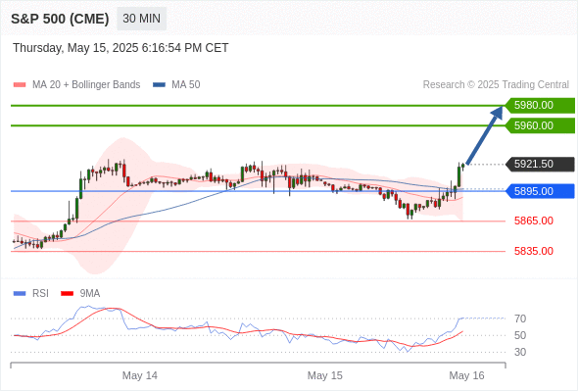Screen dimensions: 578x392
Task: Click the RSI 70 level label
Action: tap(520, 318)
